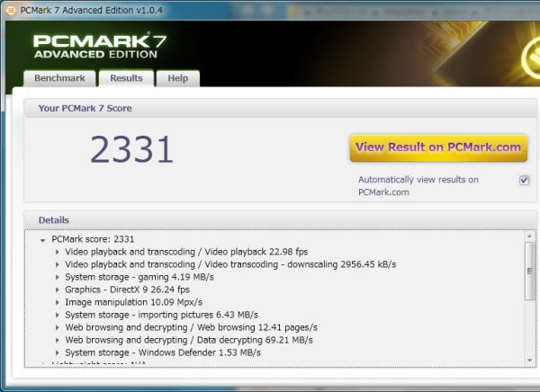
Task: Select 'PCMark score: 2331' text
Action: click(93, 239)
